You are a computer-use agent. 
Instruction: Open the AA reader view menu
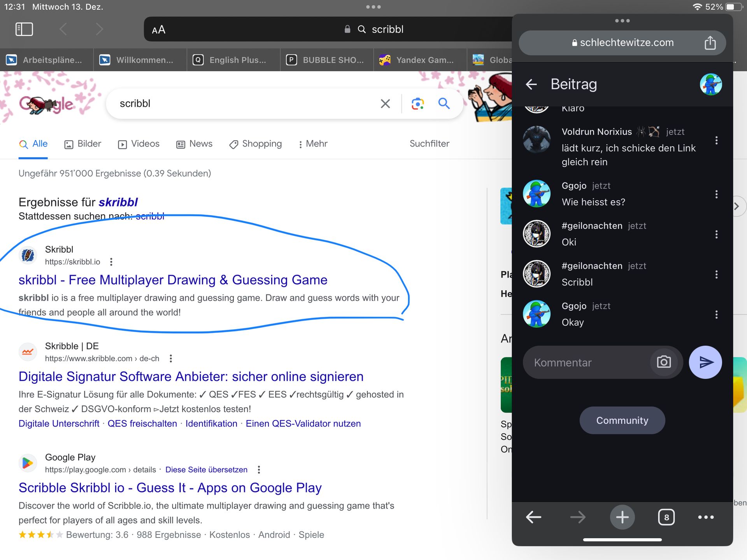pos(159,30)
